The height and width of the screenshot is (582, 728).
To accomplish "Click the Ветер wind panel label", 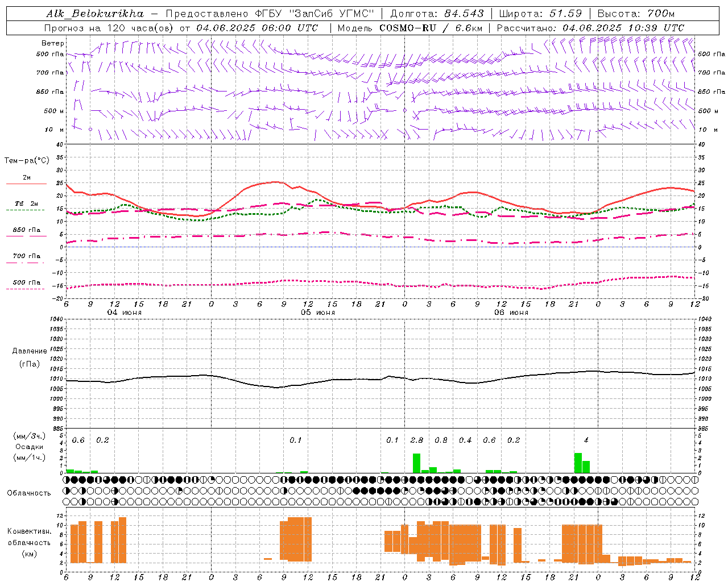I will pyautogui.click(x=53, y=43).
